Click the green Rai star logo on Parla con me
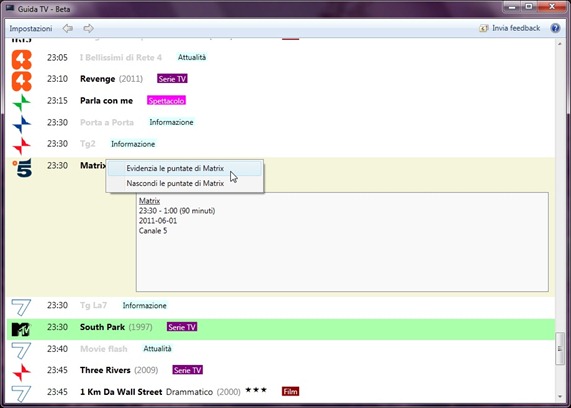This screenshot has width=571, height=408. tap(21, 103)
